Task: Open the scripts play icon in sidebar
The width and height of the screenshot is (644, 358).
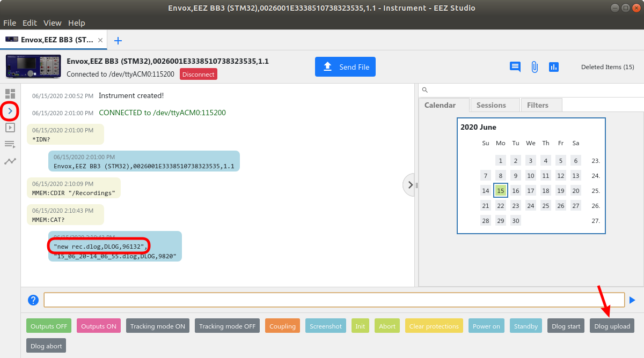Action: tap(10, 127)
